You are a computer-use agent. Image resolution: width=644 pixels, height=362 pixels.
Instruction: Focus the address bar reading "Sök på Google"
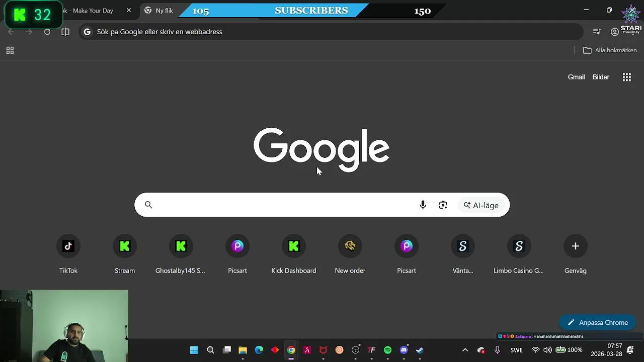(x=331, y=32)
